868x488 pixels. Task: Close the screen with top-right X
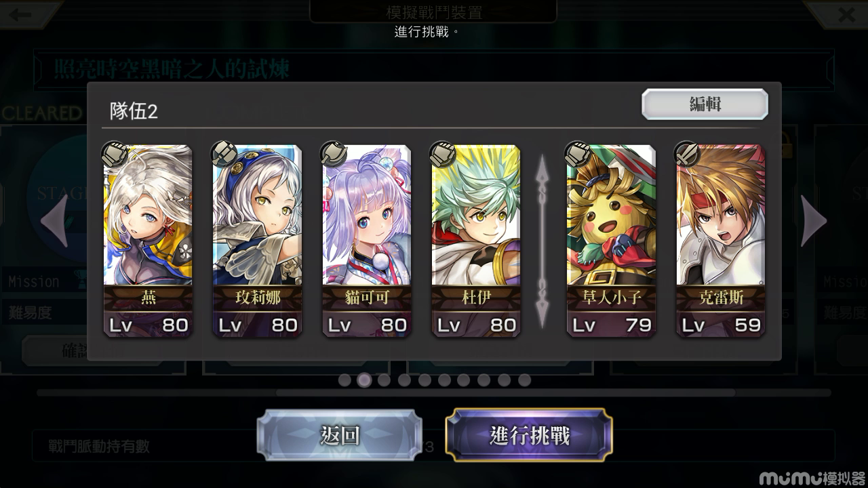846,14
